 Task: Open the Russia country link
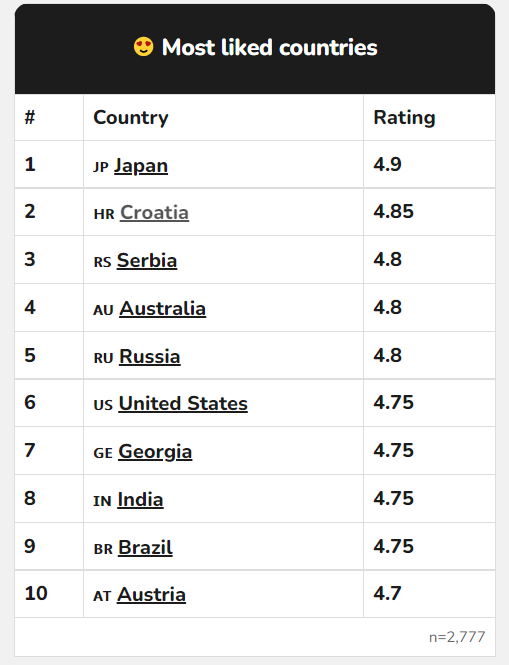(149, 356)
